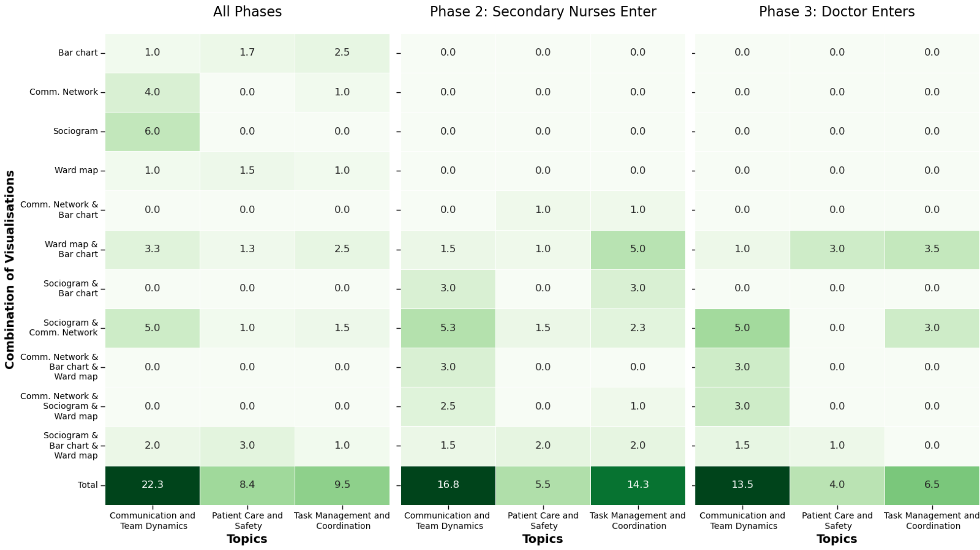The height and width of the screenshot is (550, 980).
Task: Click the 1.7 Bar chart cell
Action: click(247, 53)
